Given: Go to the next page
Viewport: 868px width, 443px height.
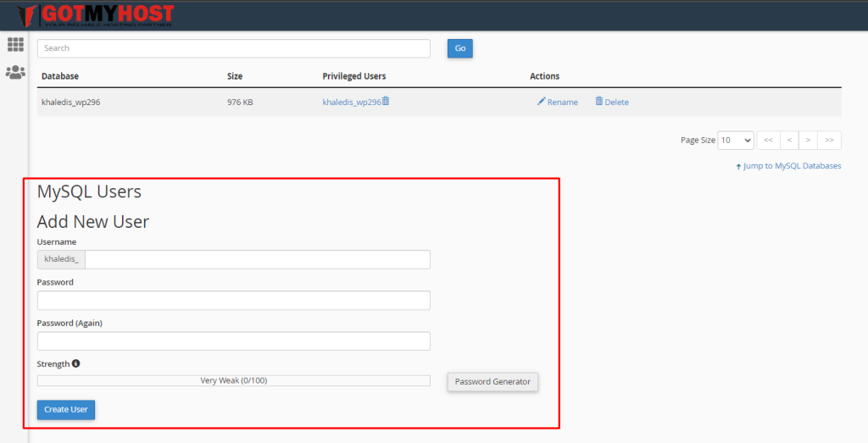Looking at the screenshot, I should click(809, 140).
